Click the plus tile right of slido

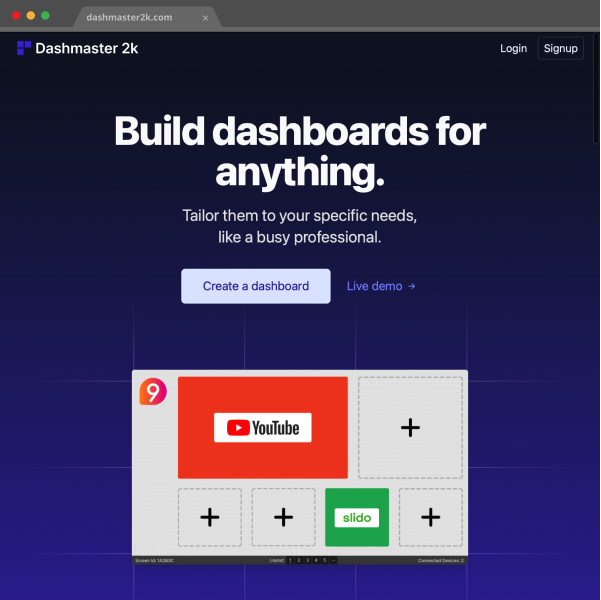431,517
